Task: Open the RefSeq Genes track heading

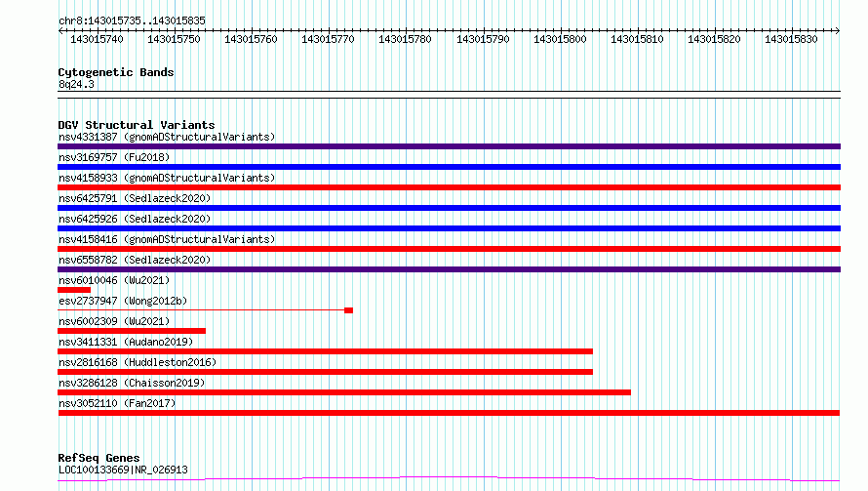Action: (99, 458)
